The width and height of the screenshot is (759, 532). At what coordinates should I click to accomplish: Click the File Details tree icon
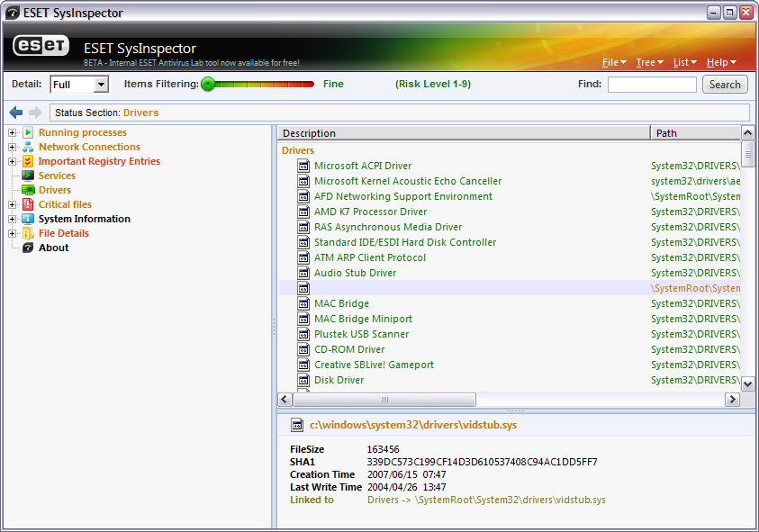[28, 233]
